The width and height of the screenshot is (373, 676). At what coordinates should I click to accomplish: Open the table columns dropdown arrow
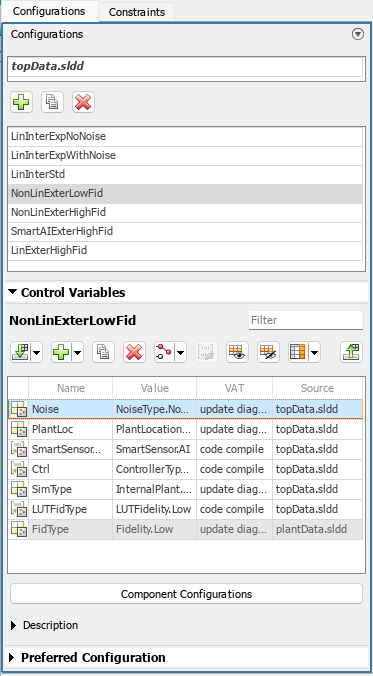tap(315, 353)
